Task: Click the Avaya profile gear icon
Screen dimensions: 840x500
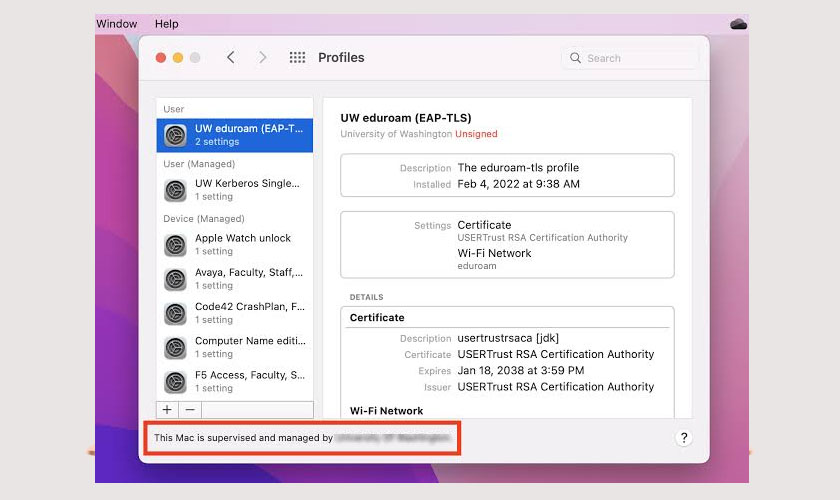Action: click(175, 279)
